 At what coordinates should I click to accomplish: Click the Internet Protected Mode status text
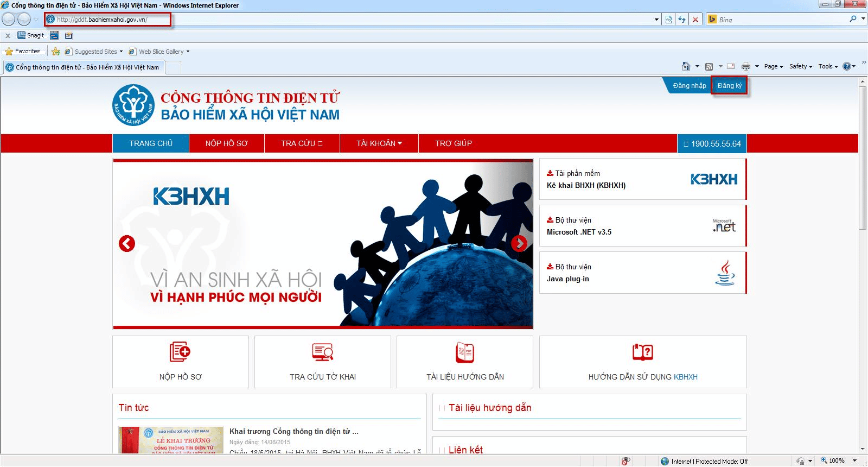(x=709, y=461)
